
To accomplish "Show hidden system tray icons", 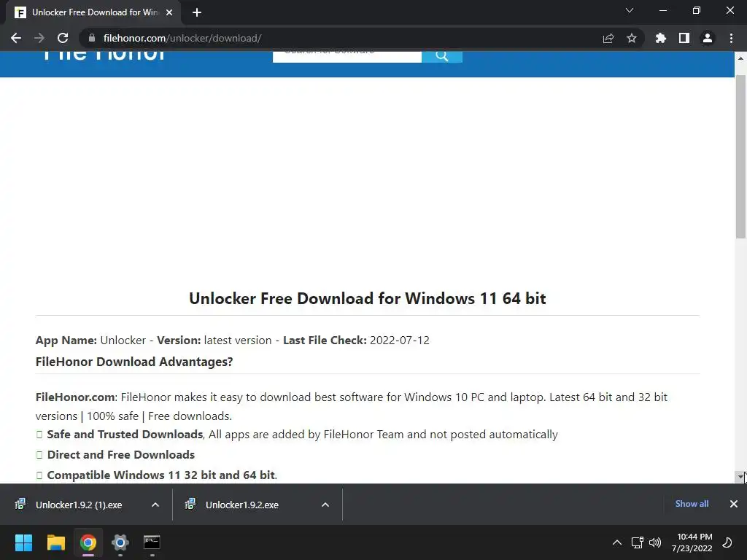I will coord(617,542).
